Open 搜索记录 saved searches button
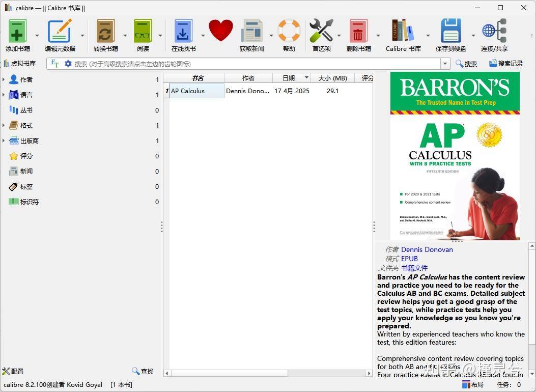This screenshot has width=536, height=392. click(506, 64)
